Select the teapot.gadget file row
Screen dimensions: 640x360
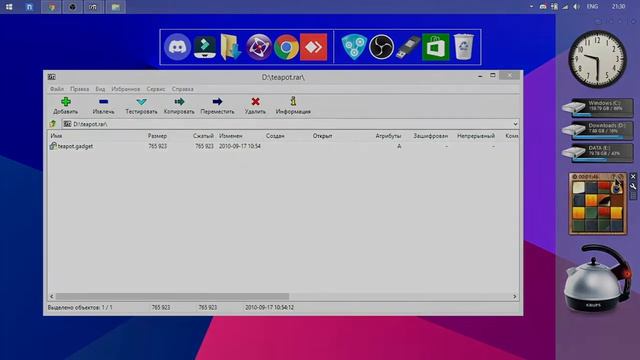coord(284,146)
